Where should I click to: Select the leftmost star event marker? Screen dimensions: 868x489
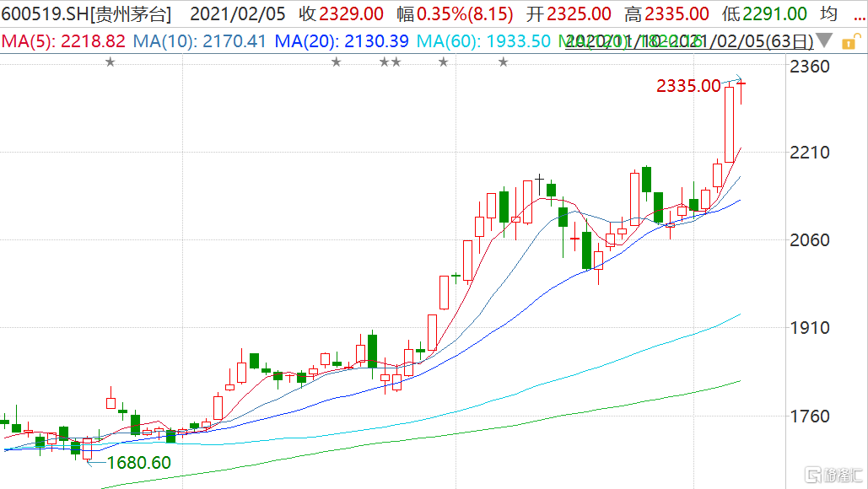coord(111,62)
